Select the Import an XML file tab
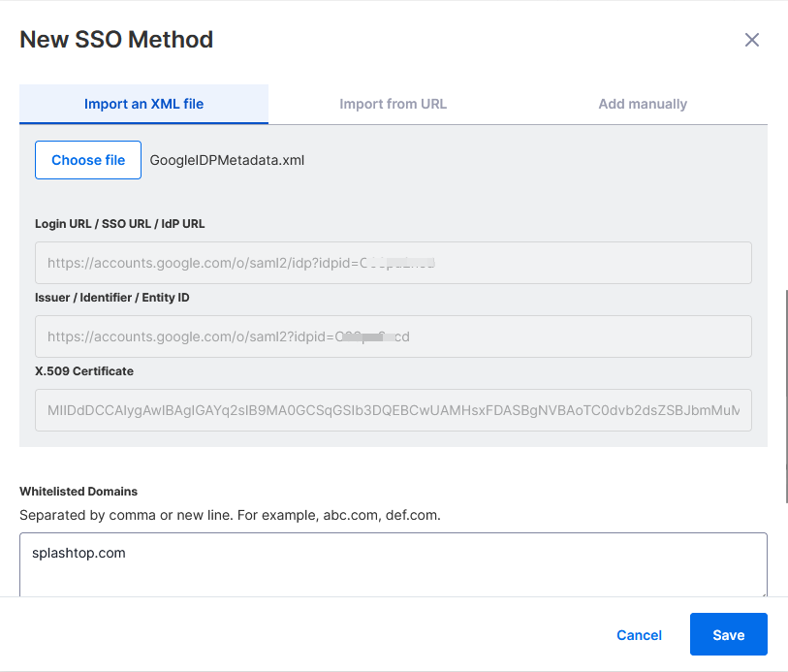 143,103
